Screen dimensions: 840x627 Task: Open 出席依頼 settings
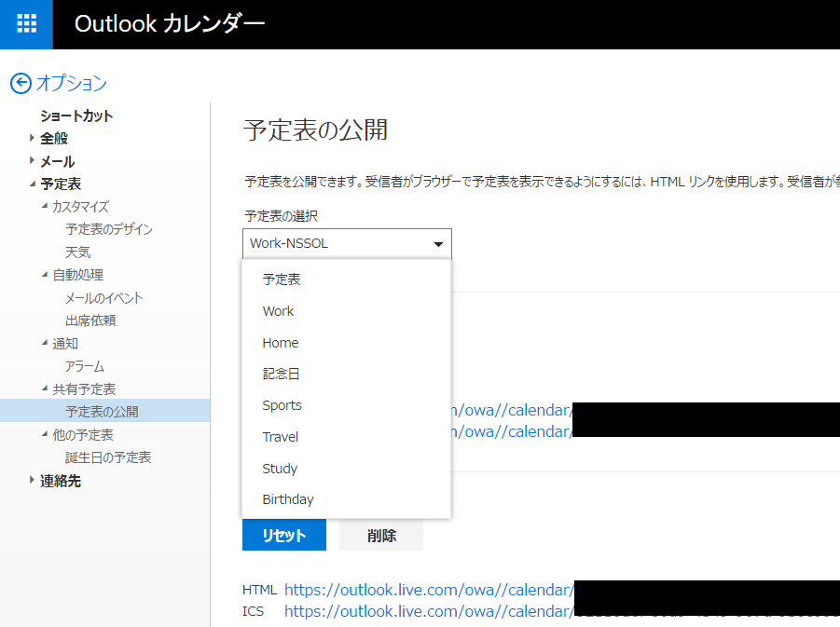(90, 320)
